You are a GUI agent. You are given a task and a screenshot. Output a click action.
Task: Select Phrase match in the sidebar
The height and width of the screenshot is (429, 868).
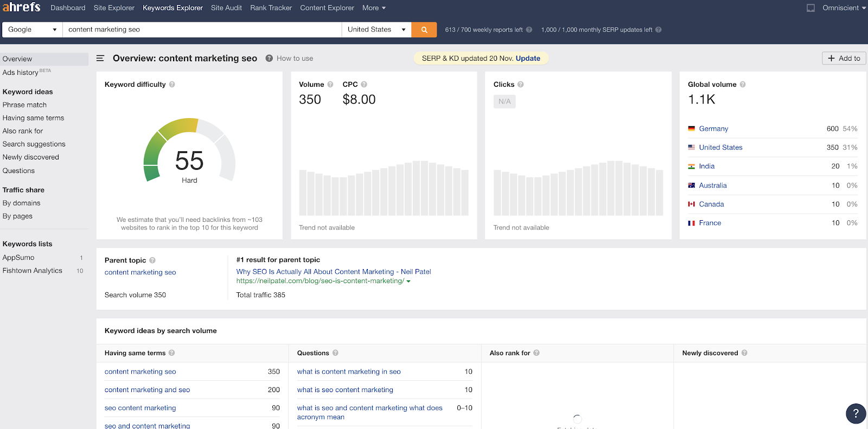[x=24, y=105]
